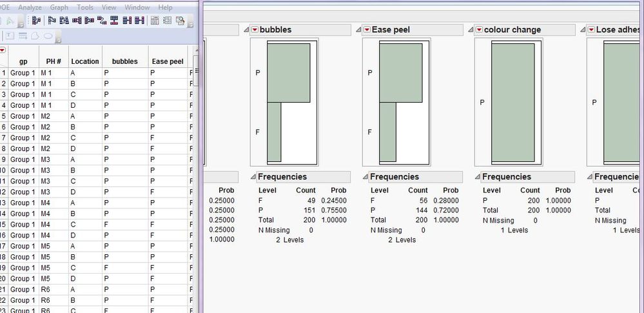Open the Tabulate icon
644x313 pixels.
(x=155, y=20)
